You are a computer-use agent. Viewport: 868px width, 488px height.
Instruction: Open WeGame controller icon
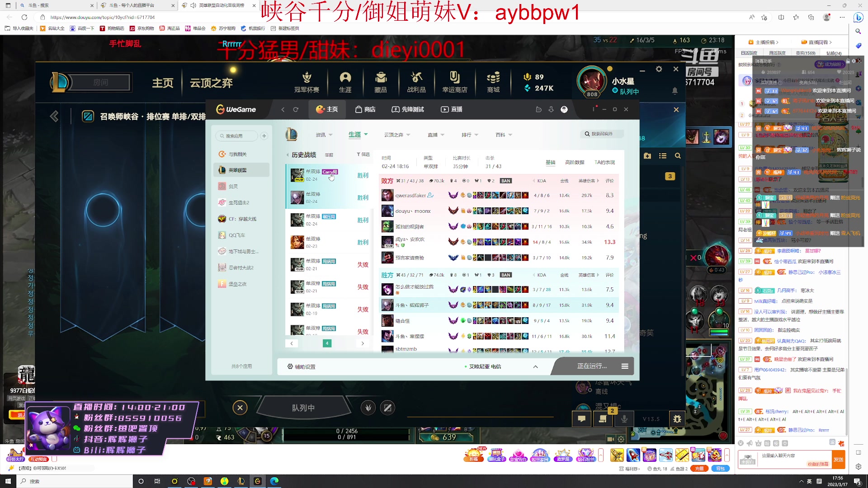coord(538,109)
